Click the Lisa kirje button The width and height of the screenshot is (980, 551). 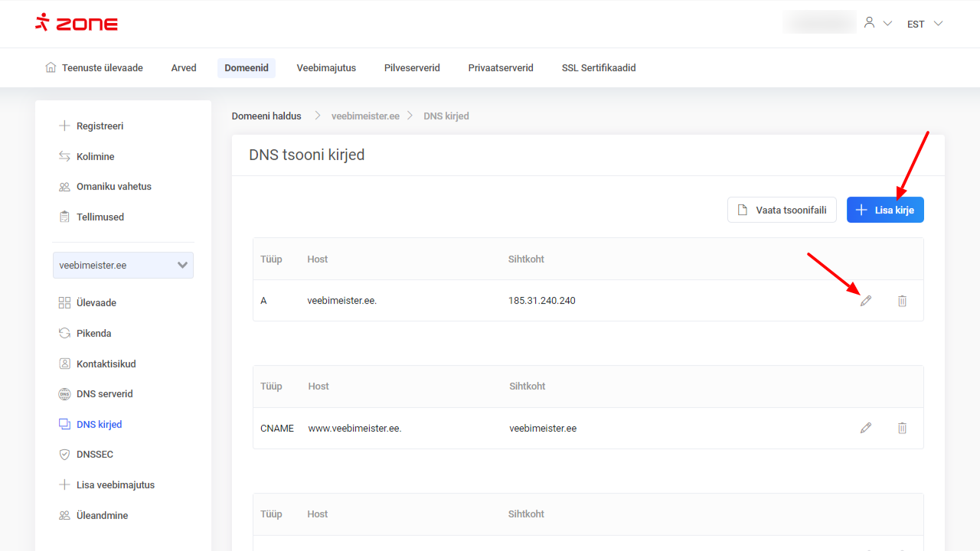pyautogui.click(x=885, y=210)
